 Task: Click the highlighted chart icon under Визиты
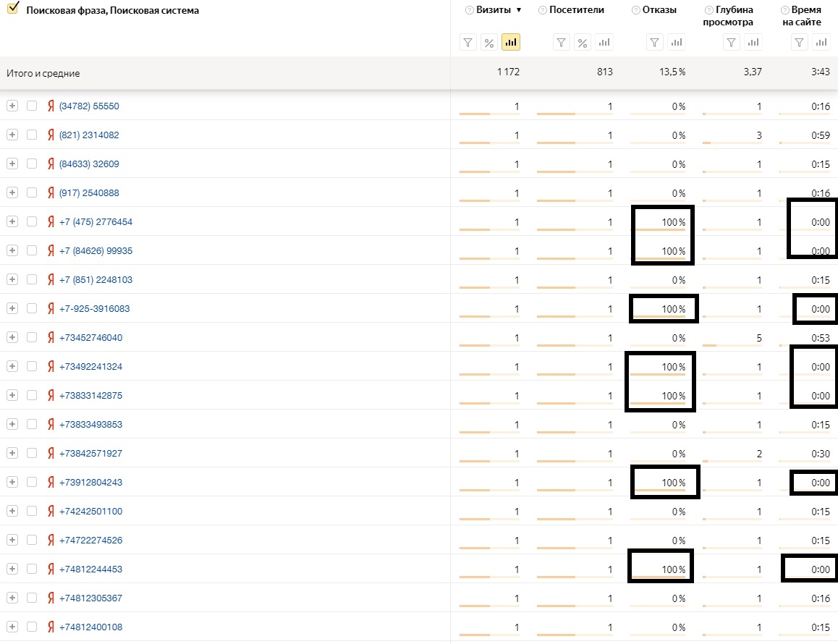tap(511, 42)
